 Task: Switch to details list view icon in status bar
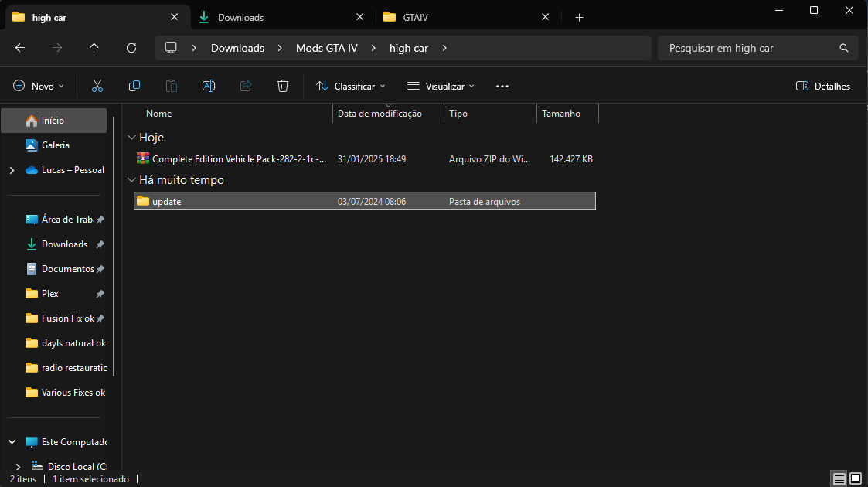pos(839,478)
